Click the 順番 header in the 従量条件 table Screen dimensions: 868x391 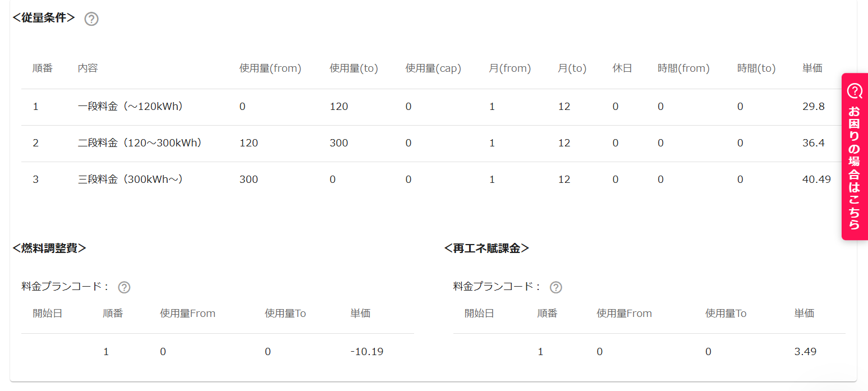tap(43, 68)
